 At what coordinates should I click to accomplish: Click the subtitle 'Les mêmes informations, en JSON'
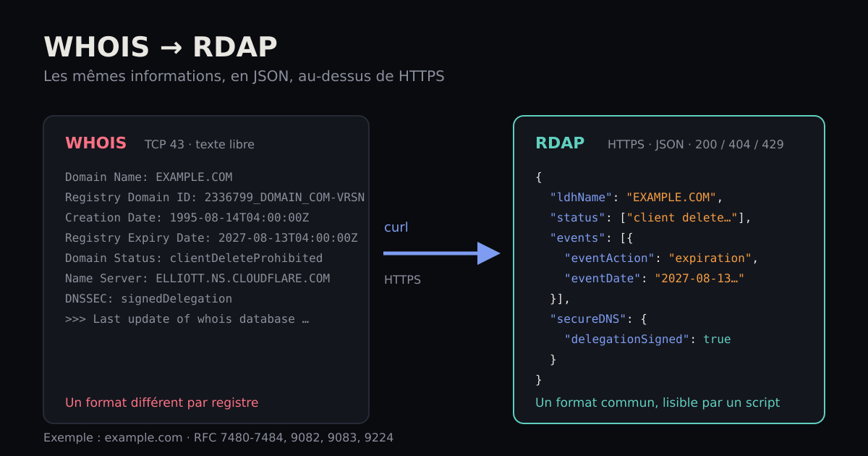244,76
